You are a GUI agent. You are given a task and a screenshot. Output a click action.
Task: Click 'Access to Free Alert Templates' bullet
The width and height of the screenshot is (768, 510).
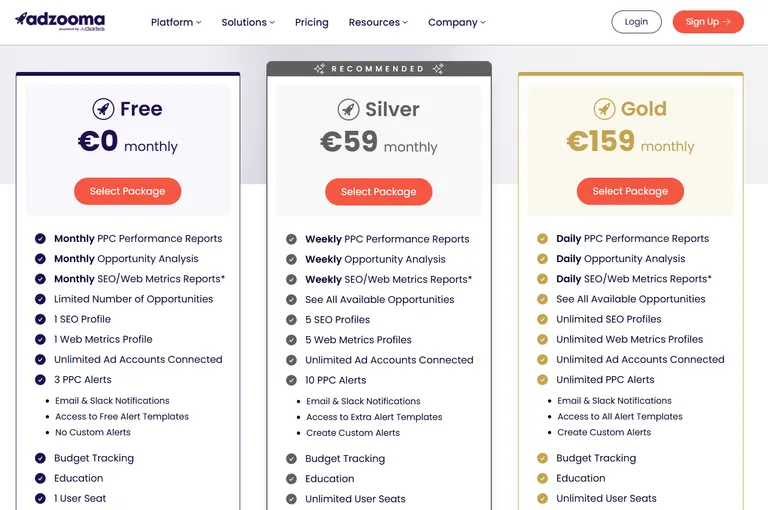pos(122,416)
